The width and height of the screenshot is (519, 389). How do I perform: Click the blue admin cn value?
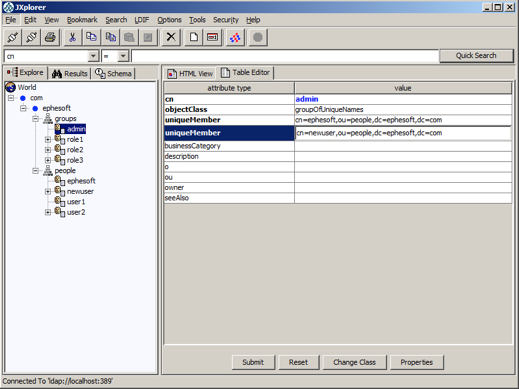pyautogui.click(x=307, y=99)
